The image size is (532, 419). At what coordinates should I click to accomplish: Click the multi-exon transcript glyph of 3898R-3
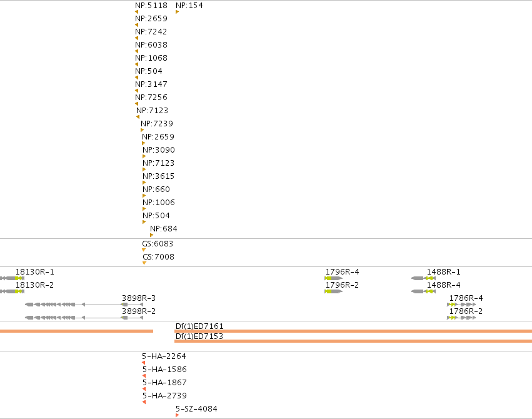pyautogui.click(x=84, y=305)
